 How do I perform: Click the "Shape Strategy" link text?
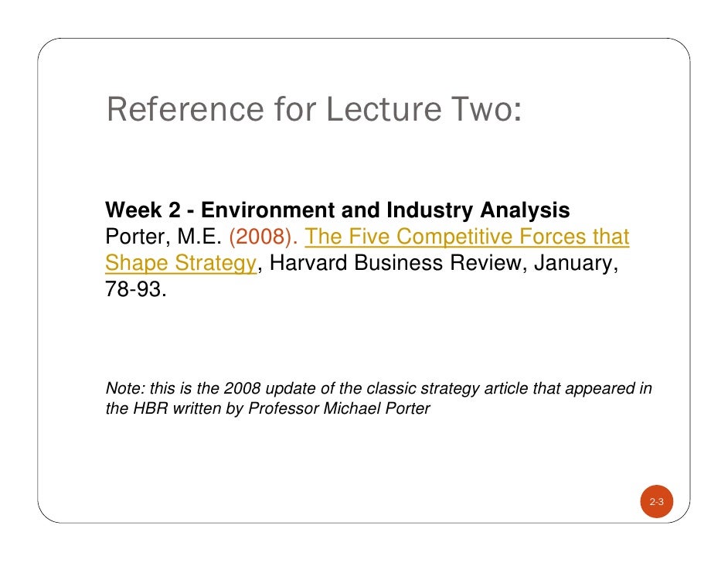coord(180,263)
